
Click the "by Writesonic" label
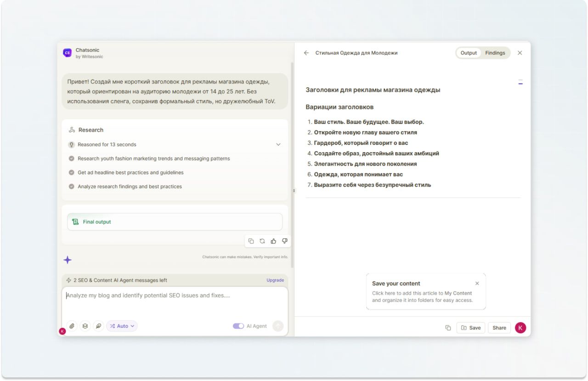(x=90, y=57)
